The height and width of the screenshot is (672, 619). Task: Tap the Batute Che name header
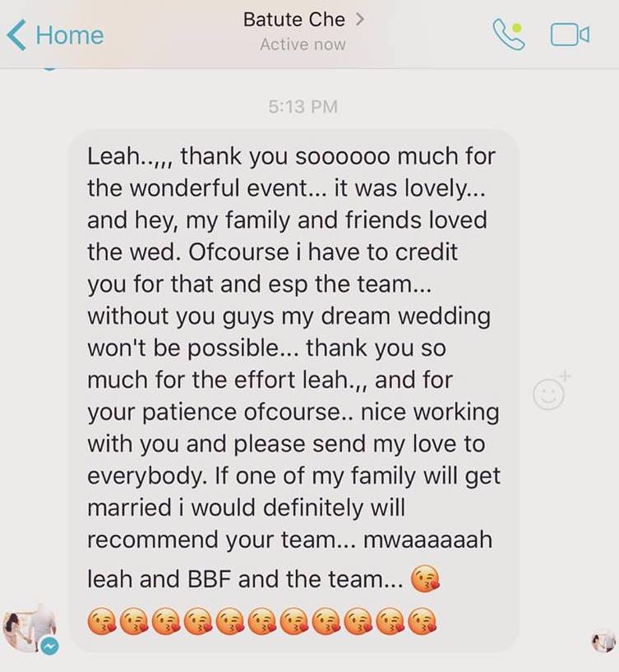coord(293,20)
